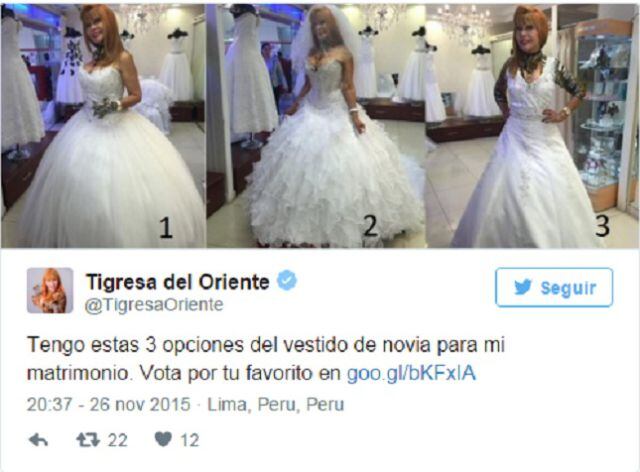
Task: Click the number 2 label on photo
Action: pos(371,225)
